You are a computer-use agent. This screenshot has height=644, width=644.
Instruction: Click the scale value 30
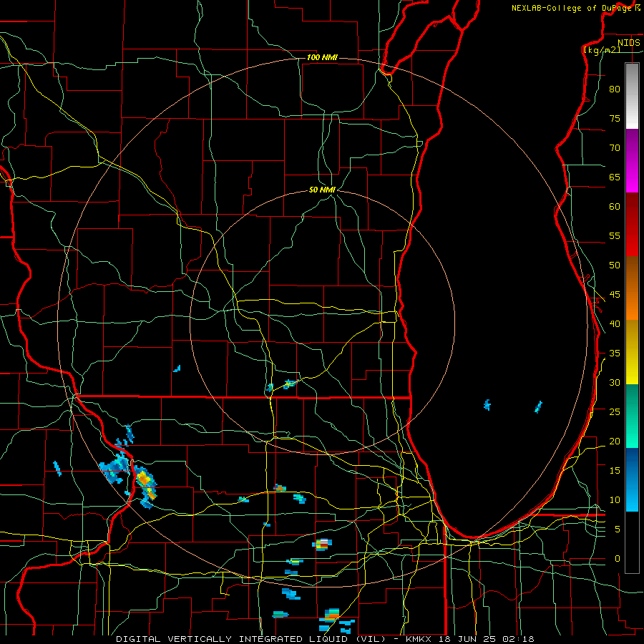pos(615,382)
